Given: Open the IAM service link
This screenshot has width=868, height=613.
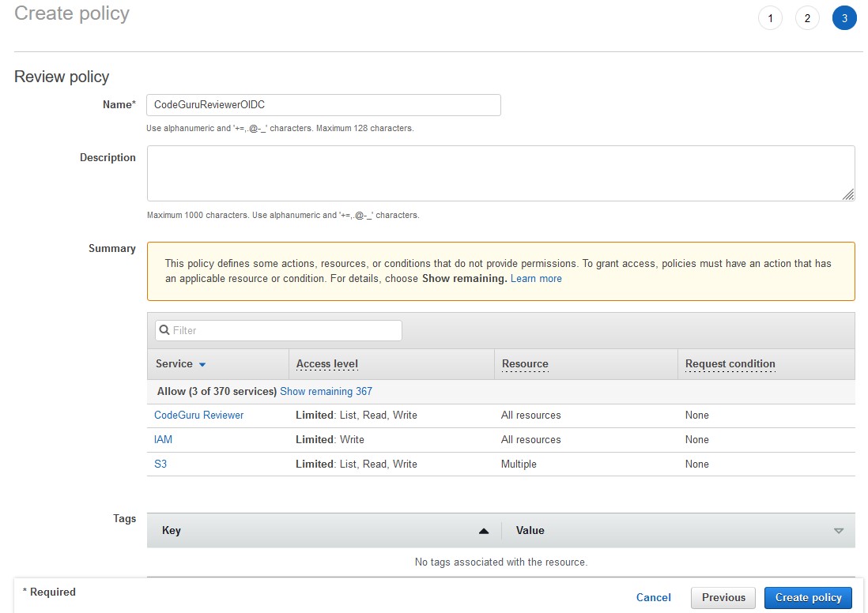Looking at the screenshot, I should tap(164, 439).
